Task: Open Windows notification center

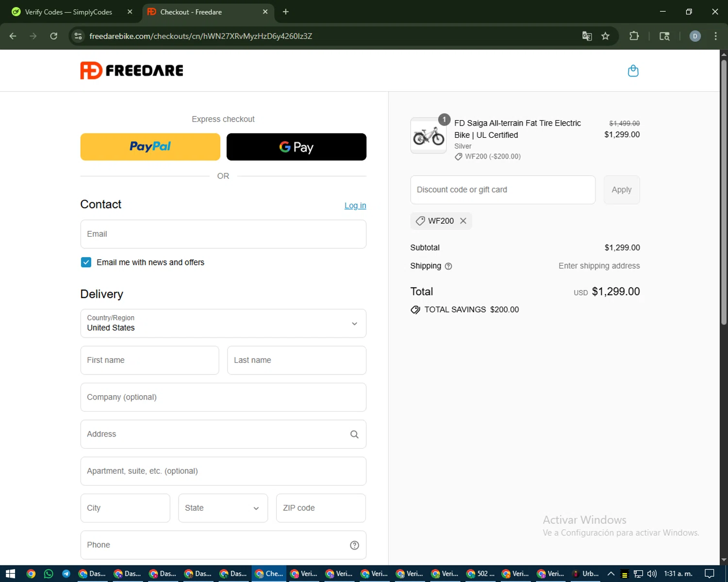Action: click(710, 574)
